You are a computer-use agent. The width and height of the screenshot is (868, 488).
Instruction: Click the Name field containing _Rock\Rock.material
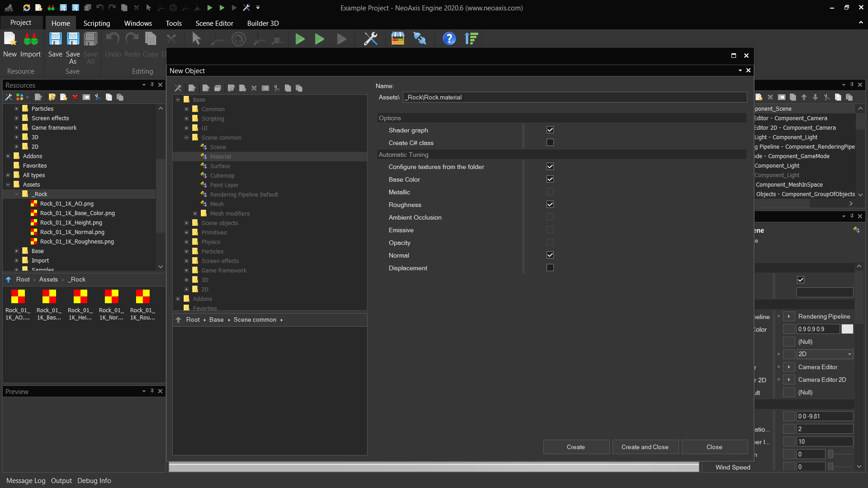574,97
